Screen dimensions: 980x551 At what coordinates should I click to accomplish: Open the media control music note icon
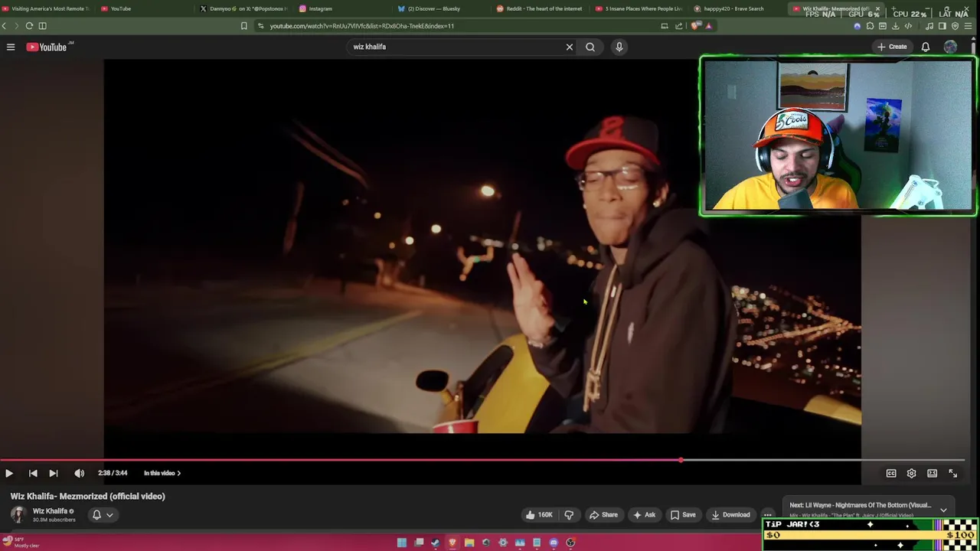coord(929,26)
